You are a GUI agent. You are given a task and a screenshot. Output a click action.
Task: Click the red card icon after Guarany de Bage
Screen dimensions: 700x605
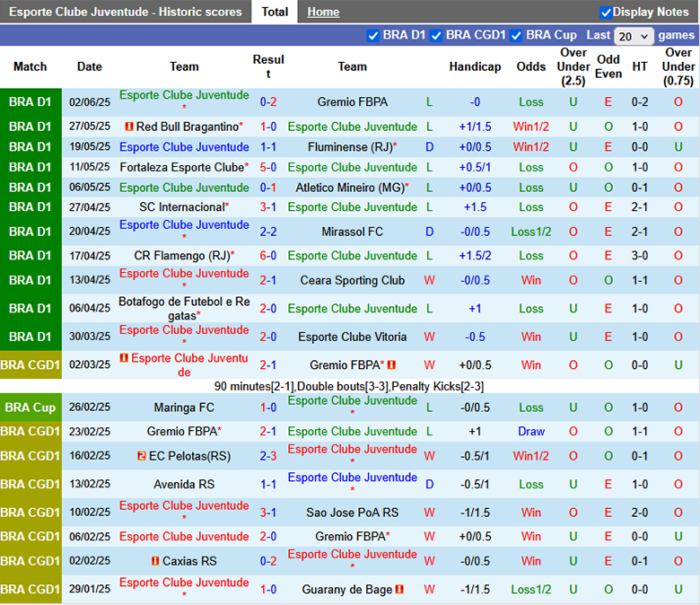pos(399,590)
